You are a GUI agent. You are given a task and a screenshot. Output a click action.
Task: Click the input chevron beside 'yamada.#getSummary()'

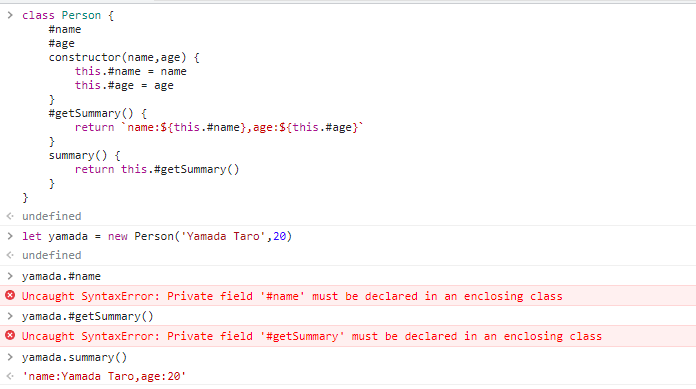(x=10, y=316)
